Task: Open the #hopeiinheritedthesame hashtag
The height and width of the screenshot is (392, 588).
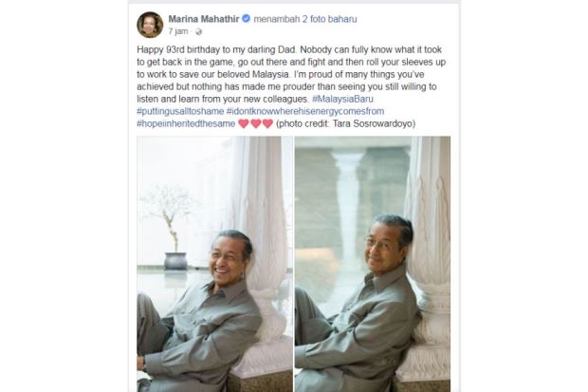Action: pyautogui.click(x=186, y=123)
